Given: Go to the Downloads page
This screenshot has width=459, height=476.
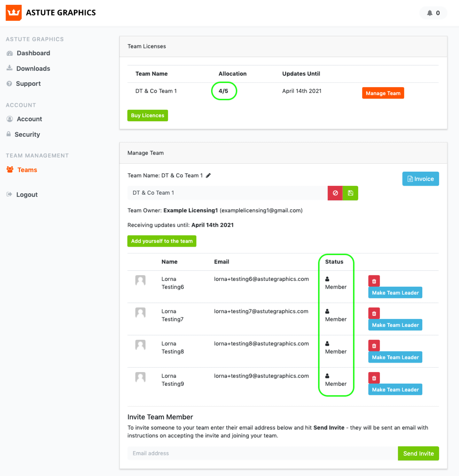Looking at the screenshot, I should pos(33,69).
